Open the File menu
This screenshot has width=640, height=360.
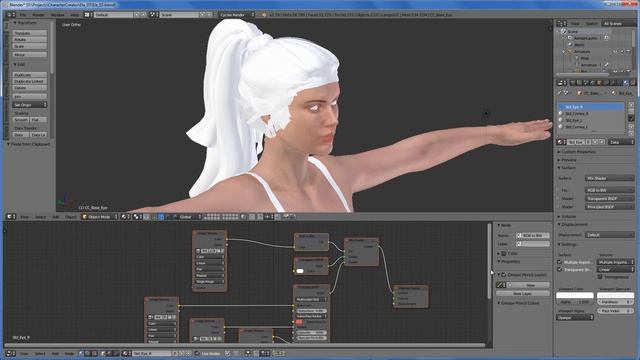point(23,15)
